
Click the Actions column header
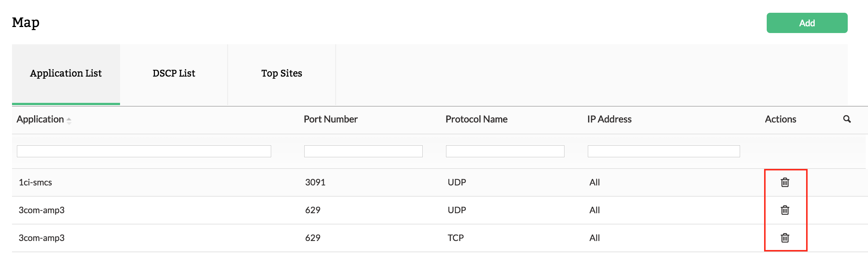[x=780, y=119]
